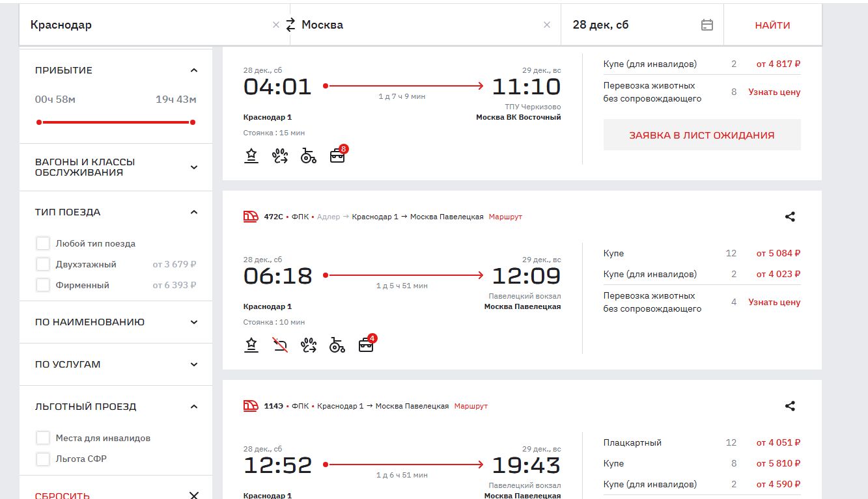The width and height of the screenshot is (868, 499).
Task: Tick Места для инвалидов checkbox
Action: point(43,438)
